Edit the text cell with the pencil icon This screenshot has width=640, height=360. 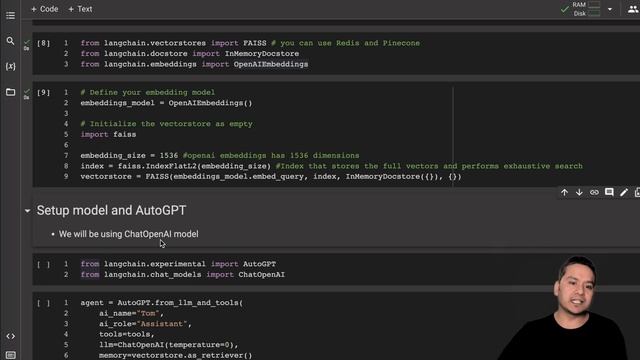tap(624, 192)
